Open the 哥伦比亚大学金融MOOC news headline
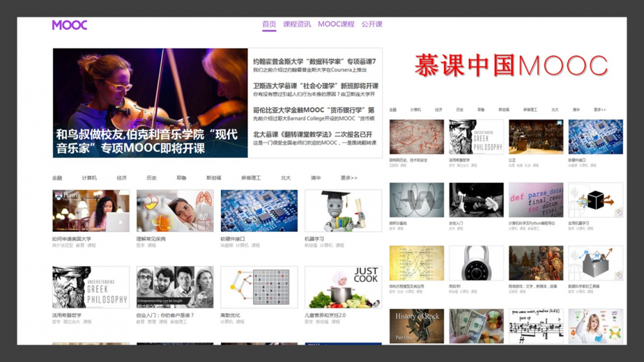 coord(313,110)
